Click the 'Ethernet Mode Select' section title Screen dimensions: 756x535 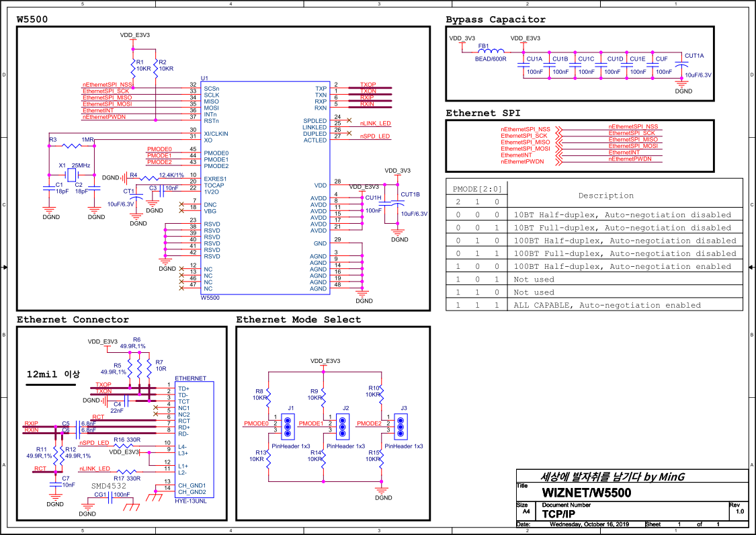click(x=298, y=319)
